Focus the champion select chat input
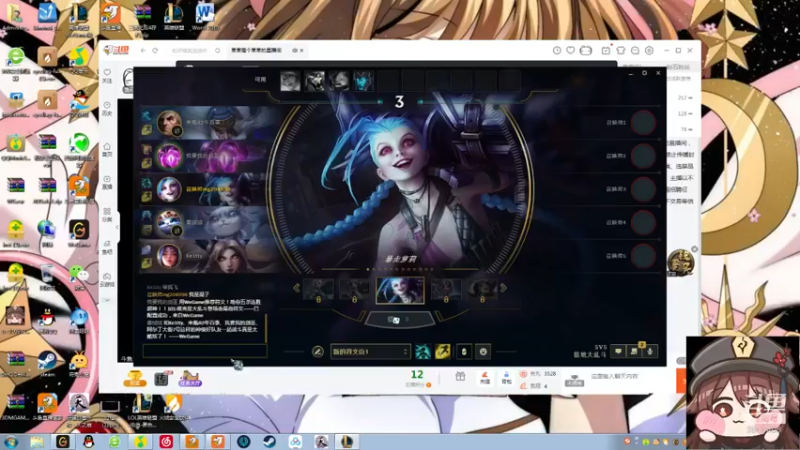The width and height of the screenshot is (800, 450). point(205,351)
